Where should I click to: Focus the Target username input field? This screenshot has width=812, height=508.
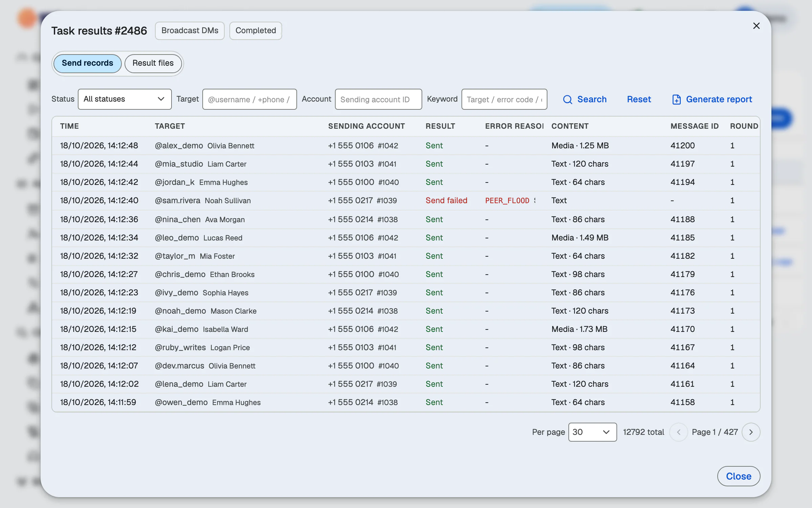tap(249, 99)
